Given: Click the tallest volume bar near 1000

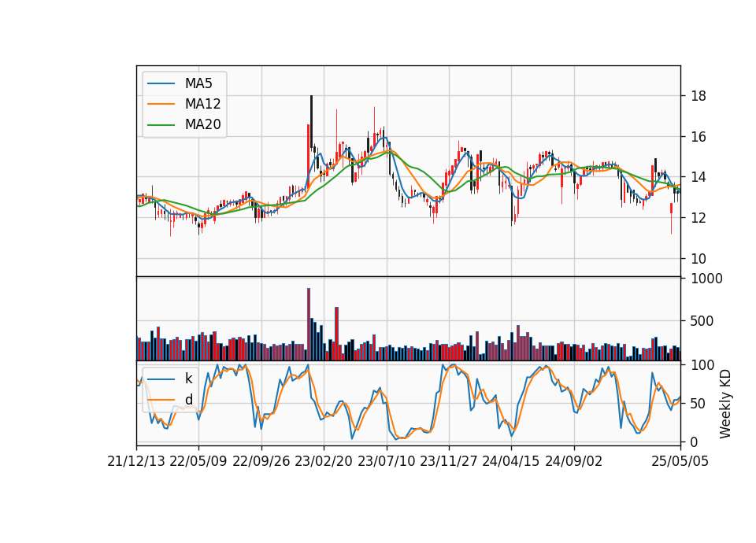Looking at the screenshot, I should click(309, 324).
